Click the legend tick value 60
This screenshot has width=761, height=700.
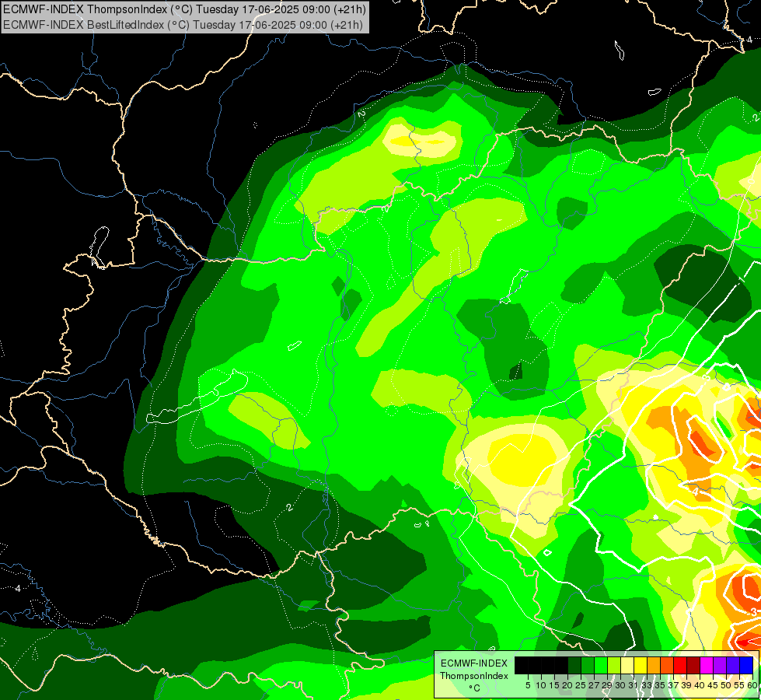coord(752,685)
